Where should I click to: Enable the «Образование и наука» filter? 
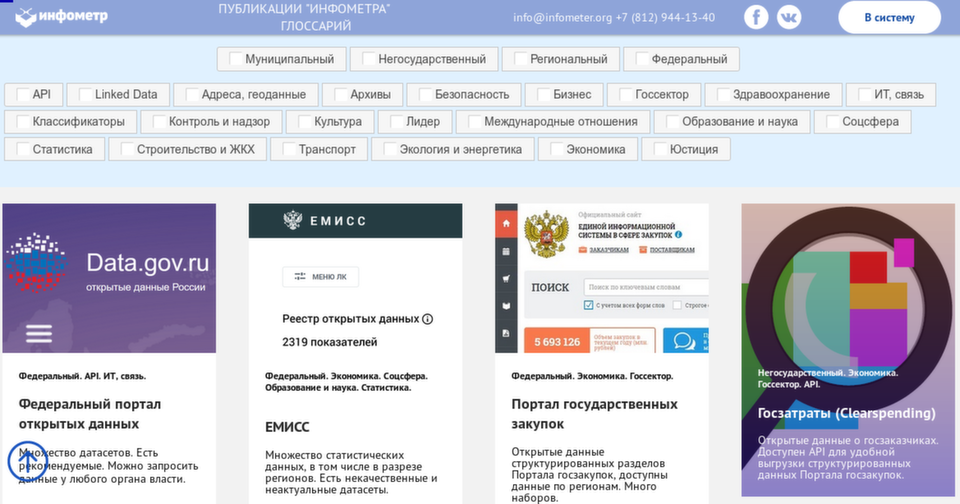point(672,121)
